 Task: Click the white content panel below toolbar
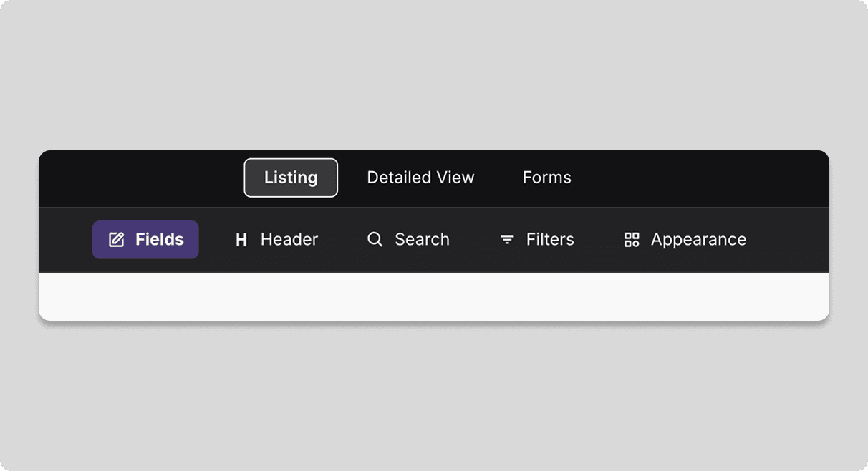pyautogui.click(x=434, y=297)
